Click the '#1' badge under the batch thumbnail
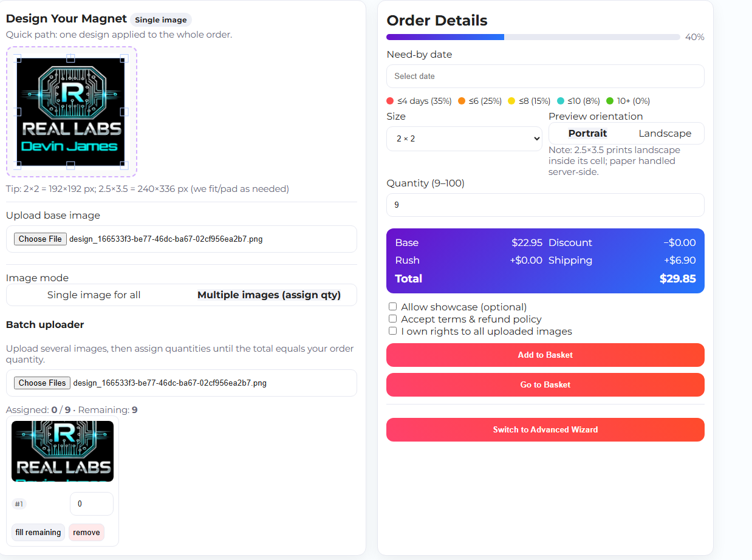This screenshot has width=752, height=560. point(19,504)
